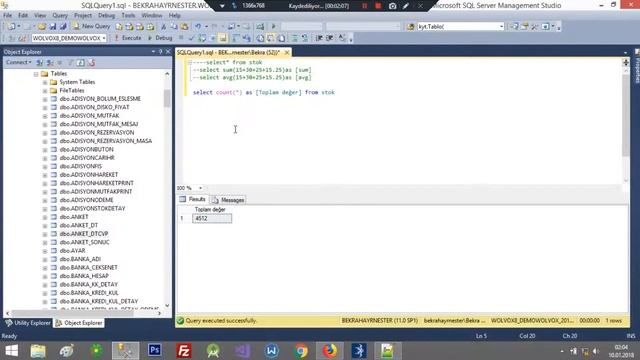
Task: Open the Project menu
Action: 83,16
